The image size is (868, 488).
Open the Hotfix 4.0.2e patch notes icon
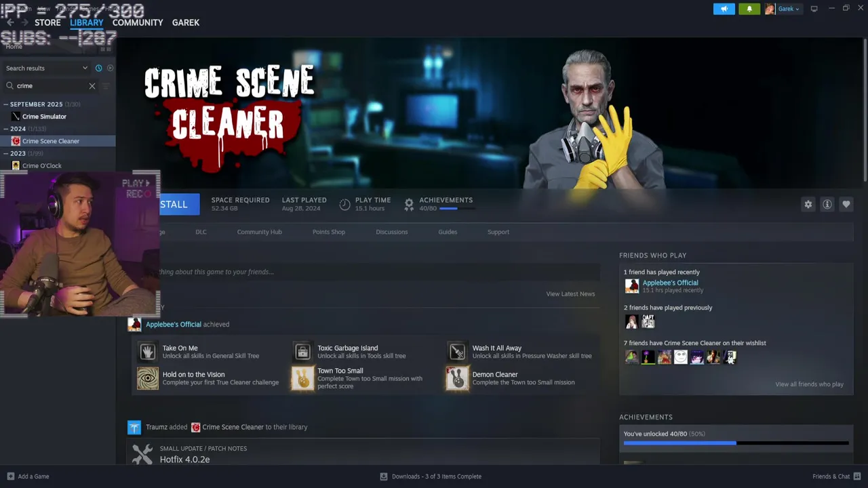tap(142, 454)
